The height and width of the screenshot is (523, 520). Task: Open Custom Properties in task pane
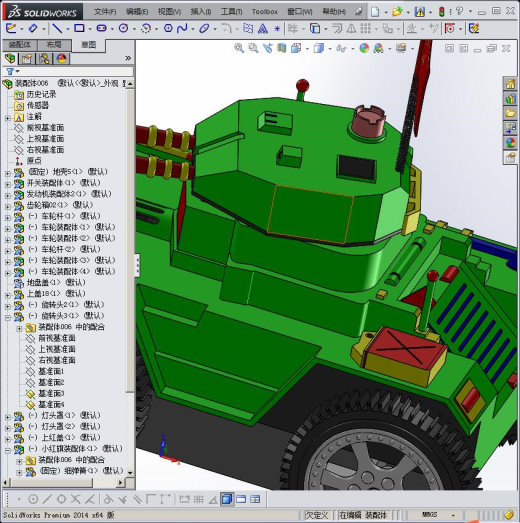[x=510, y=157]
